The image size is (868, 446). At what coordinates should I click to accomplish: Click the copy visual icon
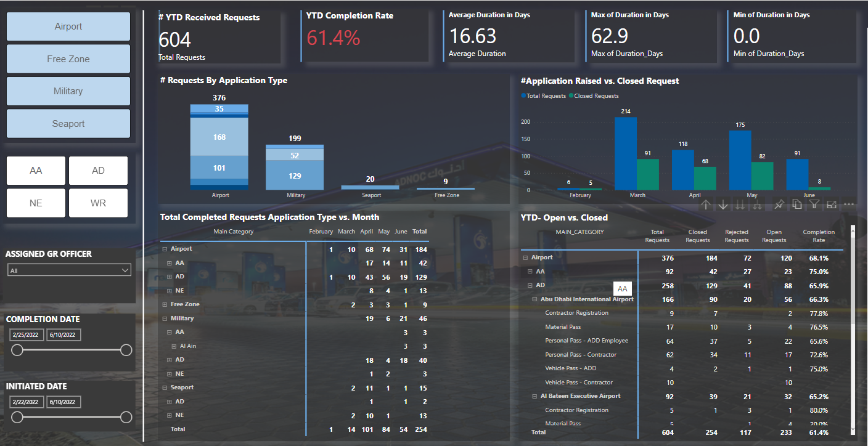(x=796, y=205)
